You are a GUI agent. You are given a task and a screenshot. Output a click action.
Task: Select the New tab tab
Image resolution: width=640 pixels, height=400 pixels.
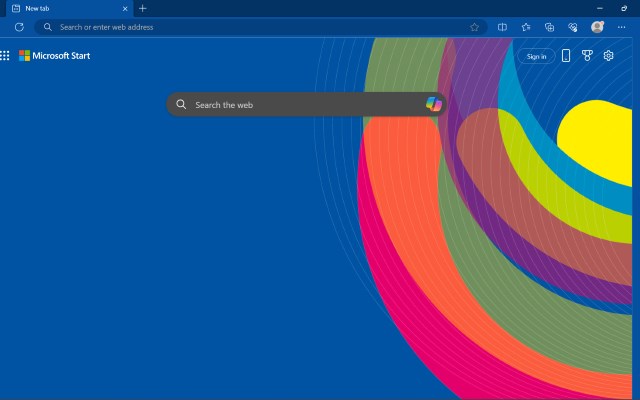point(69,9)
